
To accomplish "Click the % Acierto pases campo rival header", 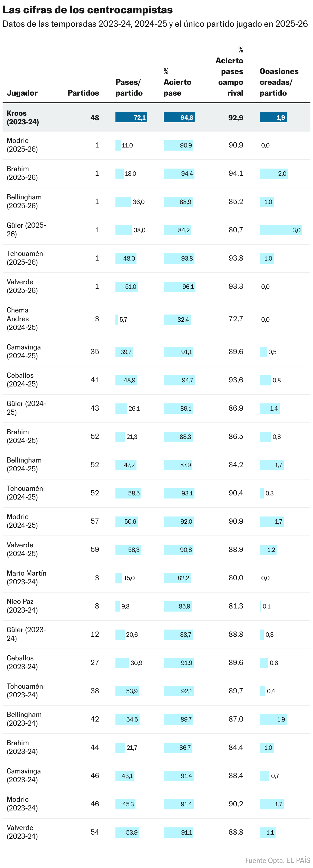I will (229, 71).
